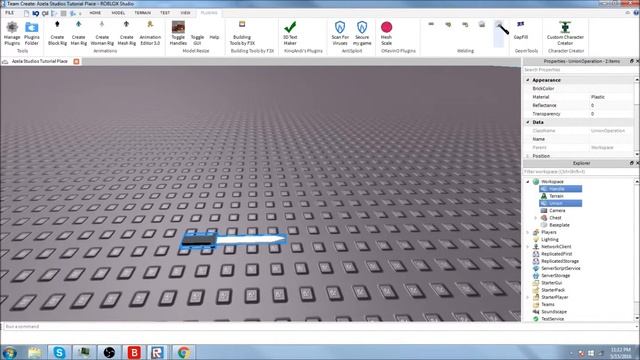The height and width of the screenshot is (360, 640).
Task: Select Handle in Explorer
Action: 560,189
